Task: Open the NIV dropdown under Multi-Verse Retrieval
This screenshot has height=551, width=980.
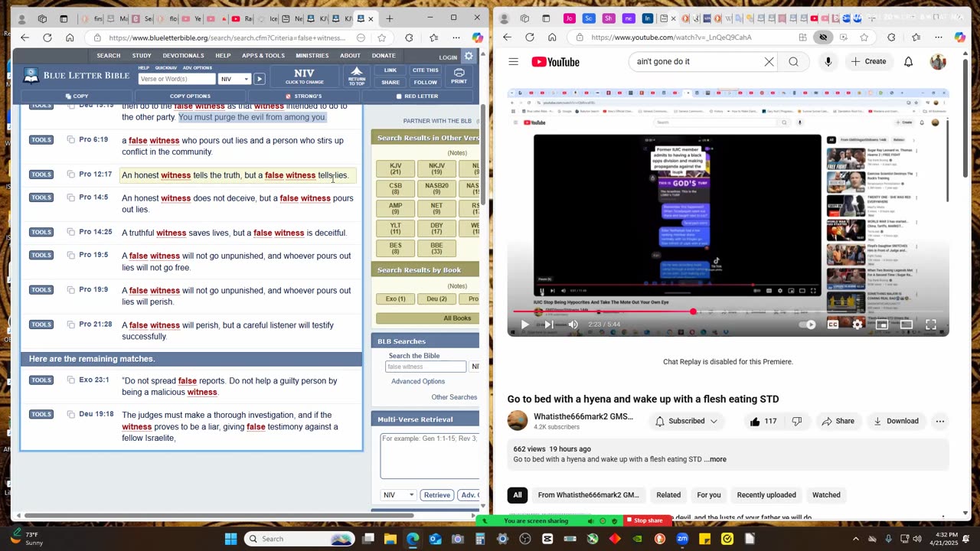Action: [398, 495]
